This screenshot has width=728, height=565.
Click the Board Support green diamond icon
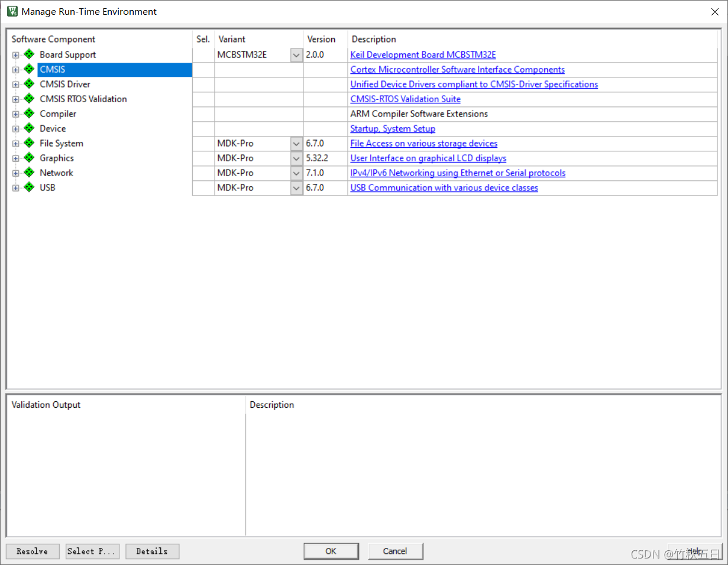coord(29,54)
